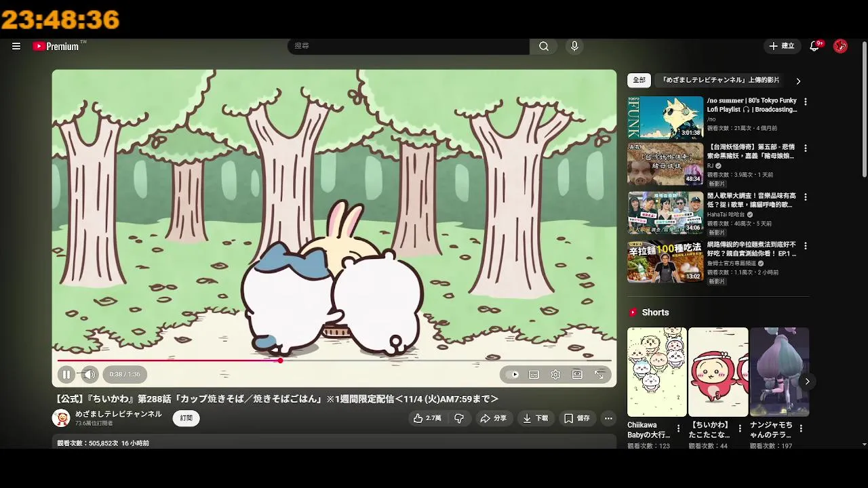Click the red playhead scrubber dot

(x=280, y=361)
